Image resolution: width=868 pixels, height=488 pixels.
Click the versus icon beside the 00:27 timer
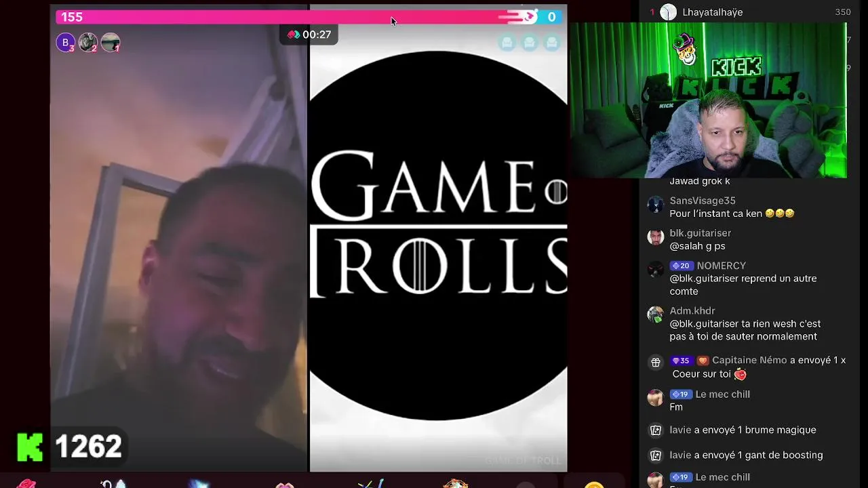[x=293, y=35]
